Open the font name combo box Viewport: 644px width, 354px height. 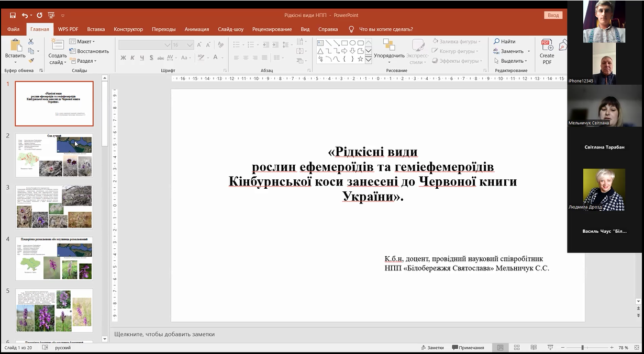click(x=145, y=45)
